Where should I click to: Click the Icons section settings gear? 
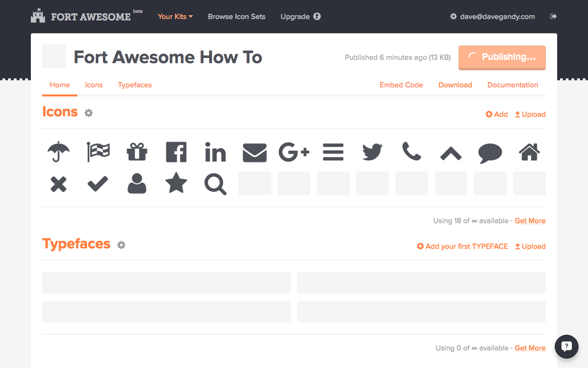(x=89, y=113)
